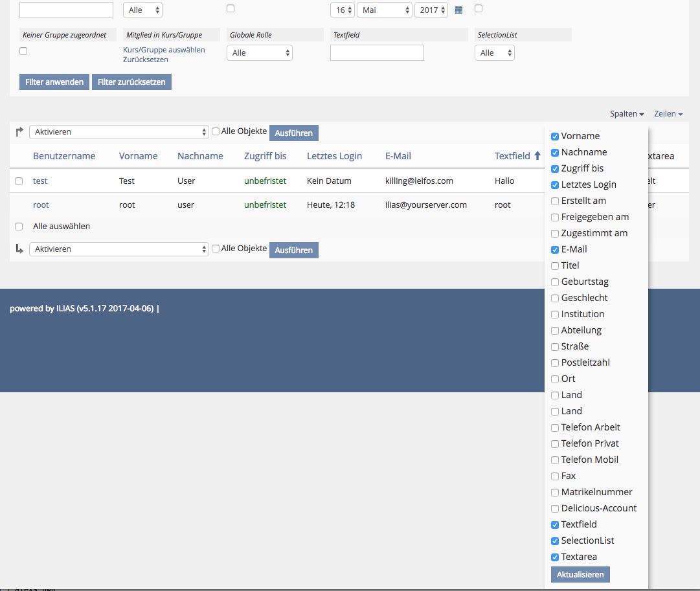Click the top multi-action arrow icon
This screenshot has height=591, width=700.
[x=19, y=132]
